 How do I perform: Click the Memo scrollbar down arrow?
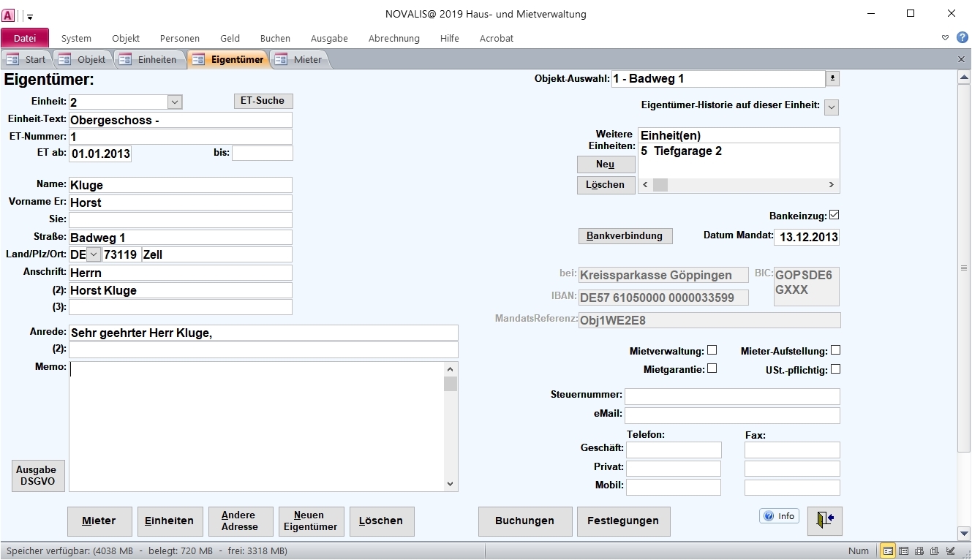[450, 483]
